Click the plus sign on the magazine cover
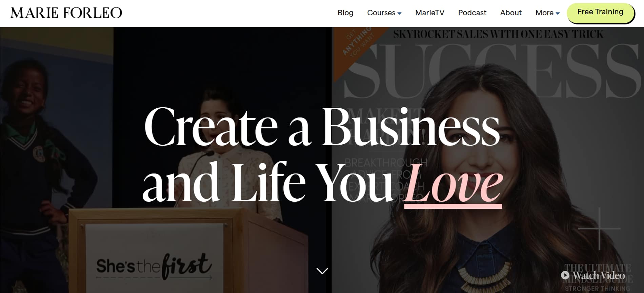The height and width of the screenshot is (293, 644). click(x=599, y=228)
